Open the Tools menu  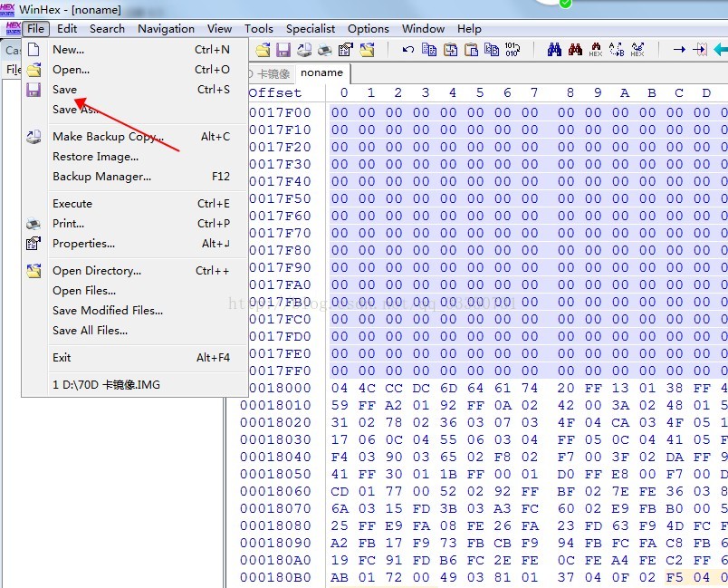[x=259, y=29]
